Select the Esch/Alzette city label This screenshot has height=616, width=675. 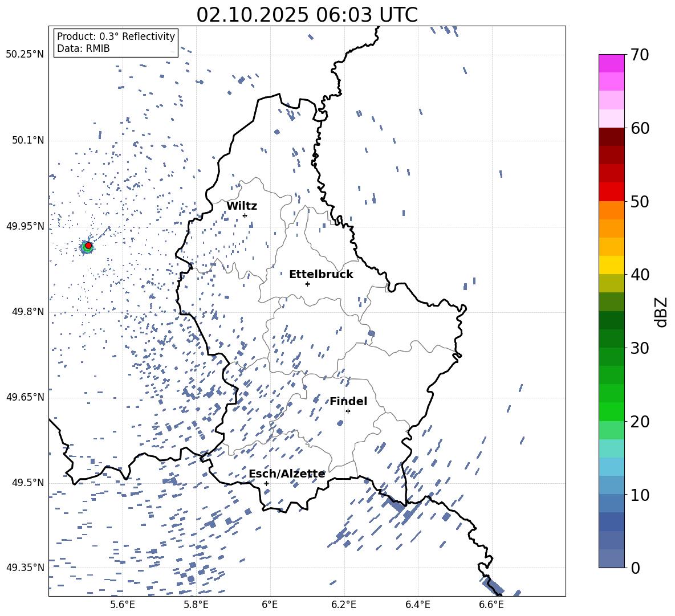(x=287, y=474)
